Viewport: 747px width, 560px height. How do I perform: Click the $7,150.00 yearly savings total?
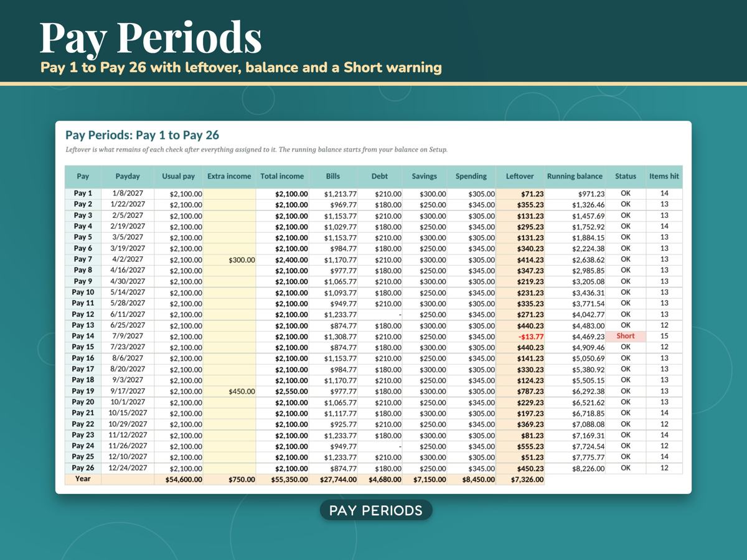tap(425, 479)
